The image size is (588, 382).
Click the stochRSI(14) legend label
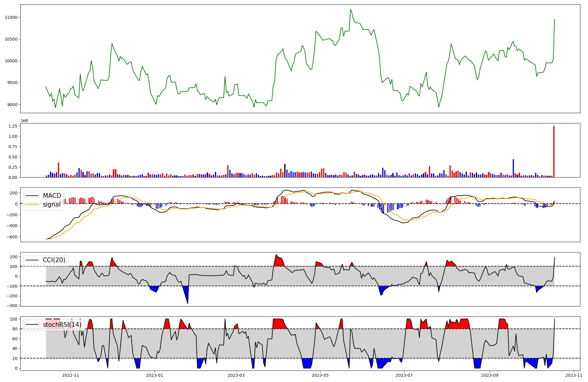62,325
